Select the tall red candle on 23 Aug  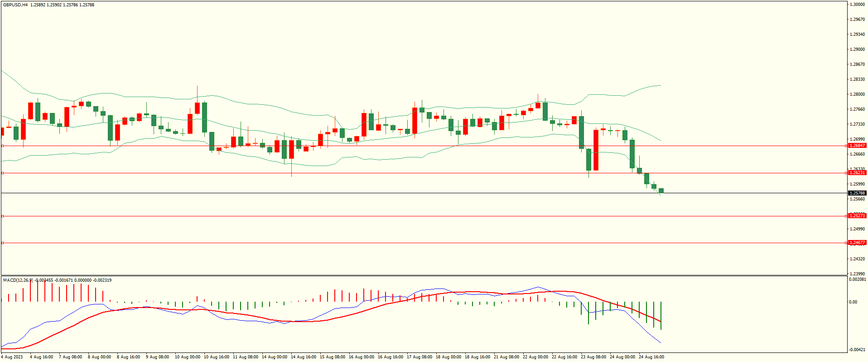(596, 150)
